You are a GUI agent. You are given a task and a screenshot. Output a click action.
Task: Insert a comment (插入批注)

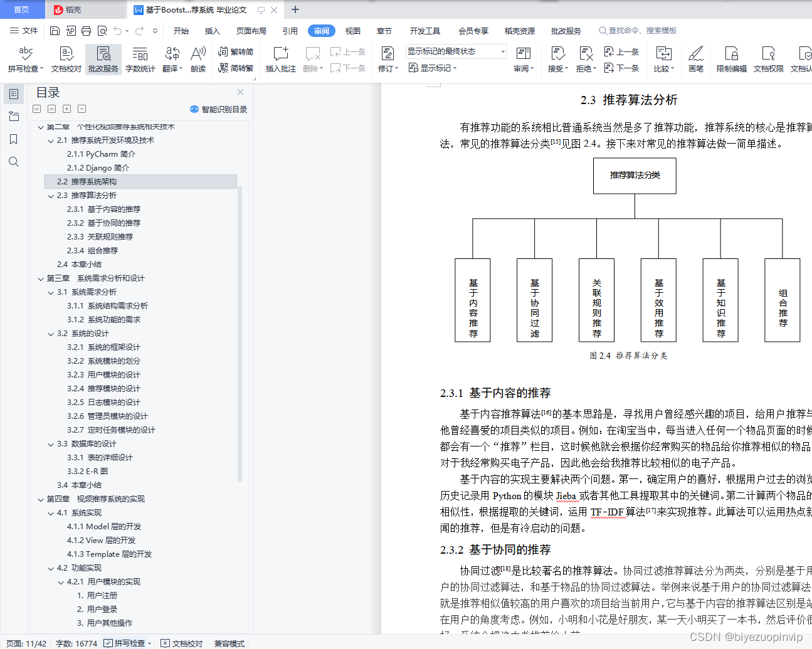(280, 60)
